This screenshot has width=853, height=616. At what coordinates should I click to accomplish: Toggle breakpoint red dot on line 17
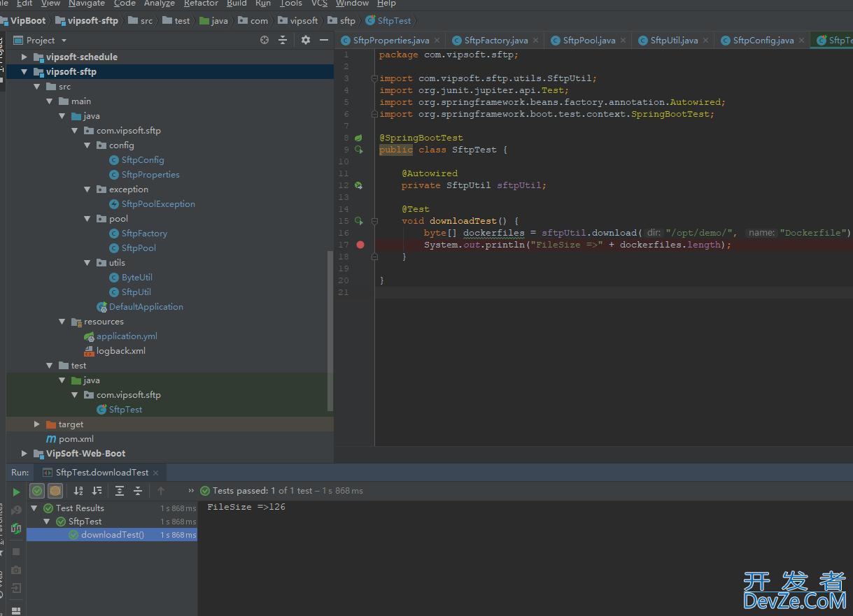click(x=360, y=245)
